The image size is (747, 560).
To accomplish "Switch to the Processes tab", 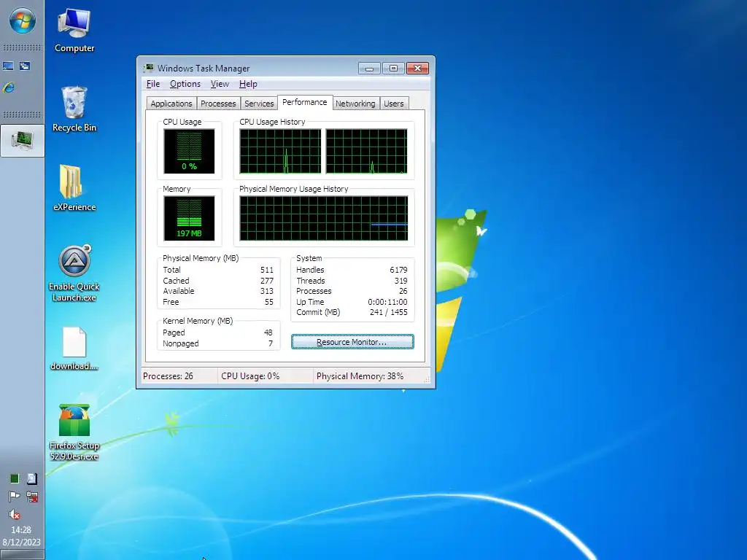I will 218,104.
